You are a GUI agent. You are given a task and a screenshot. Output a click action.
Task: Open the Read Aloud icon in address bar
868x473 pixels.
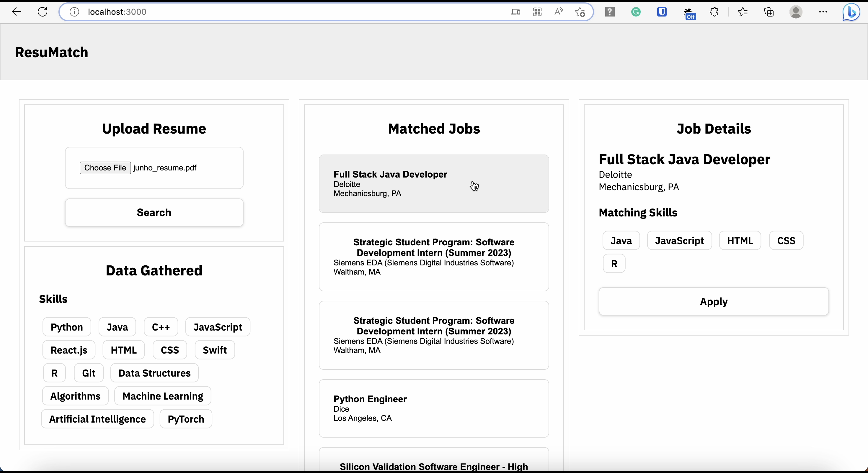pyautogui.click(x=558, y=12)
